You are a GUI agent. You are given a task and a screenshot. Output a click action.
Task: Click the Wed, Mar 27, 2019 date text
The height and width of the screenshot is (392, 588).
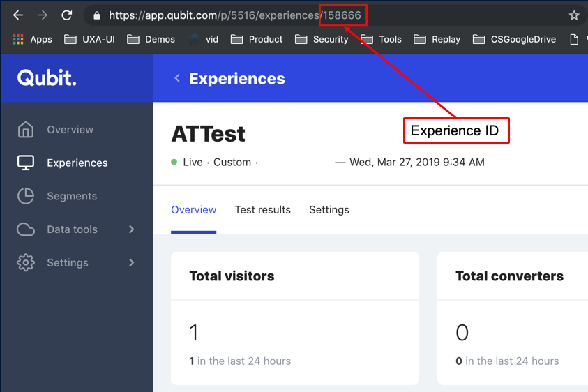(x=417, y=162)
